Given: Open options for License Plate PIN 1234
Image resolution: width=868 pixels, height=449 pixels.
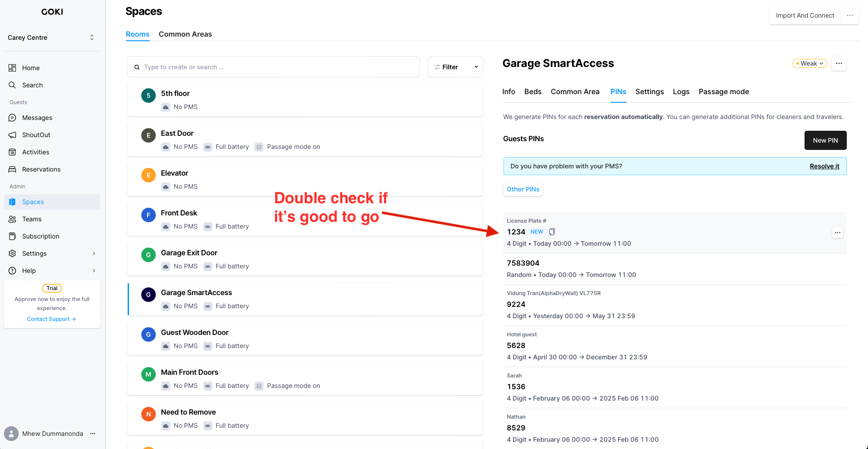Looking at the screenshot, I should 838,233.
